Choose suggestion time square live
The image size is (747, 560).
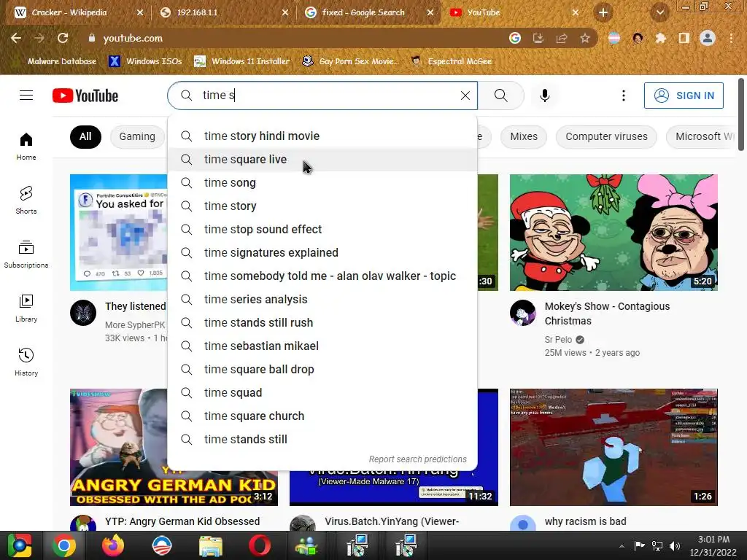click(322, 160)
